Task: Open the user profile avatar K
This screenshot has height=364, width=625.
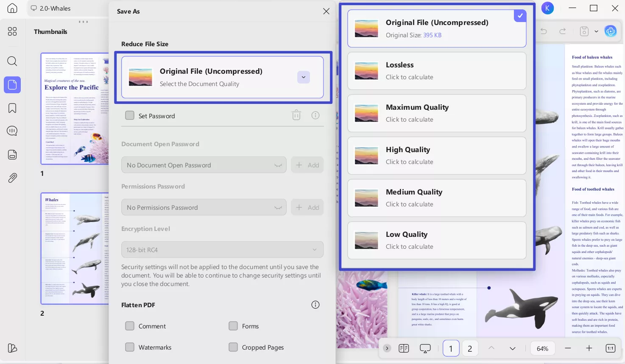Action: [547, 8]
